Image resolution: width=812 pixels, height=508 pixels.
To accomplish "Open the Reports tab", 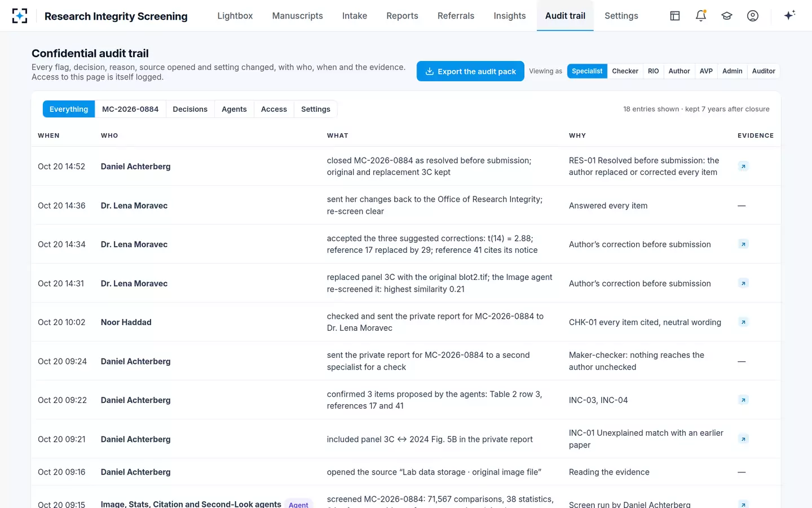I will 402,16.
